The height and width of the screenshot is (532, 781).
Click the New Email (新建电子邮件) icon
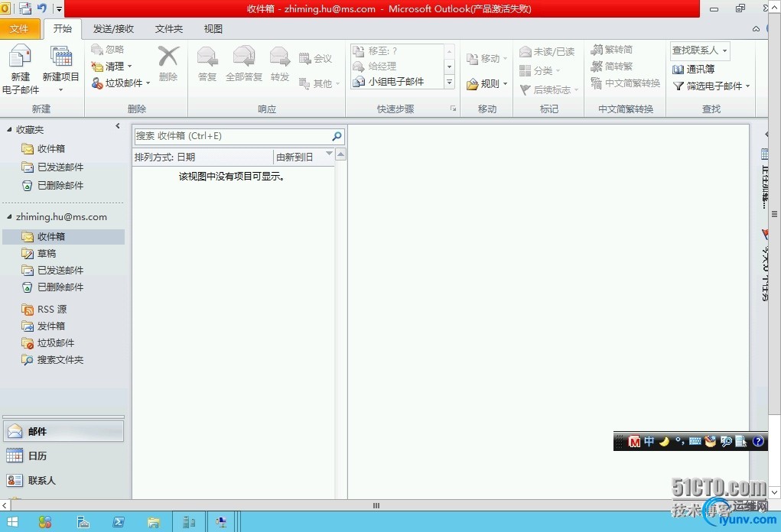coord(21,57)
